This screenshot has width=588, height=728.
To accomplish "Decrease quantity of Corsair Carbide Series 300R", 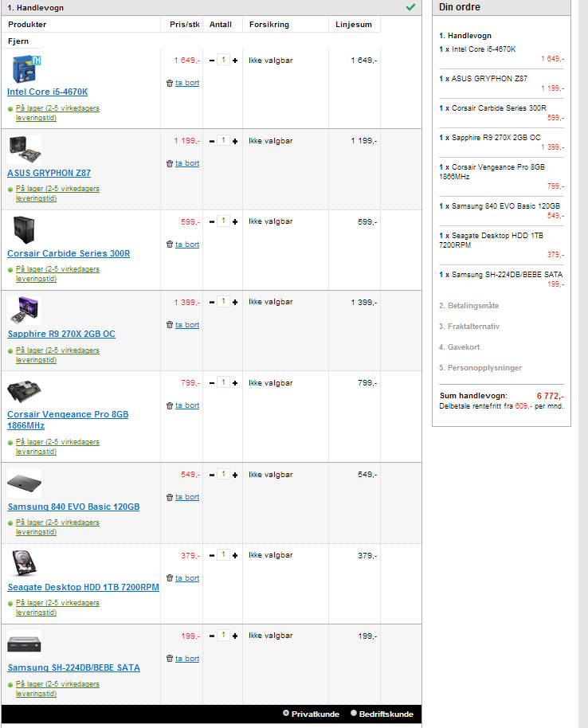I will point(212,222).
